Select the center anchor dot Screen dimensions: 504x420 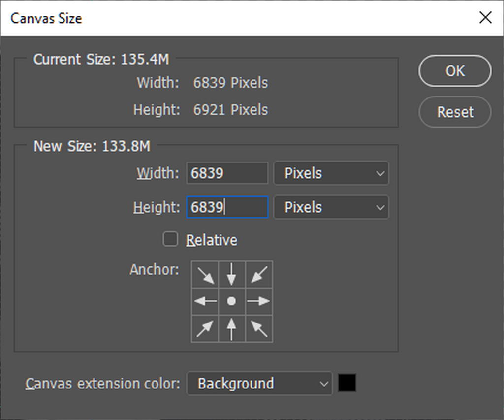point(231,301)
